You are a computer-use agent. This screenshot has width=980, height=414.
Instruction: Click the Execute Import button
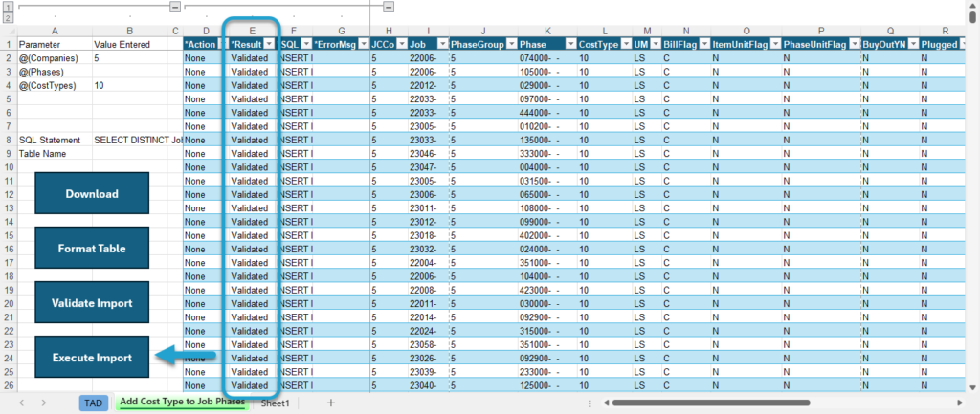click(92, 358)
